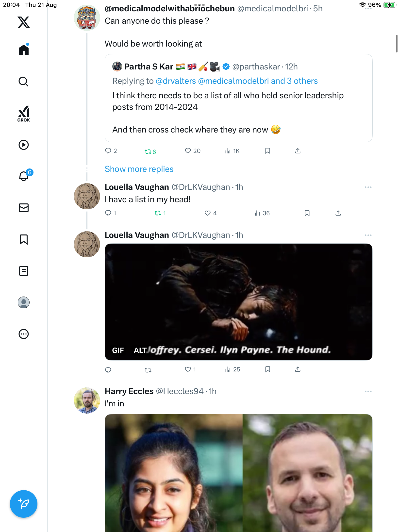Image resolution: width=399 pixels, height=532 pixels.
Task: Like Louella Vaughan's 'list in my head' reply
Action: click(x=208, y=213)
